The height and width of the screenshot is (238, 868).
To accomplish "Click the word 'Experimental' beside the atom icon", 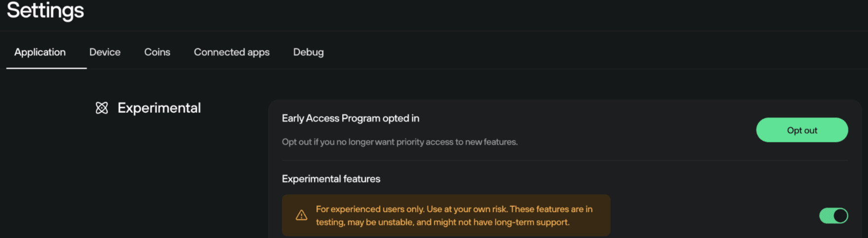I will (x=159, y=108).
